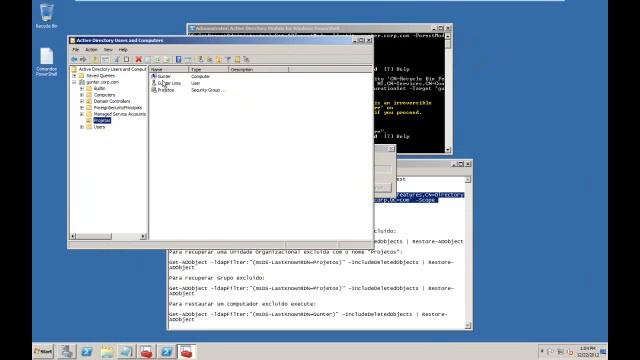This screenshot has width=640, height=360.
Task: Select the Projetos security group object
Action: [x=166, y=90]
